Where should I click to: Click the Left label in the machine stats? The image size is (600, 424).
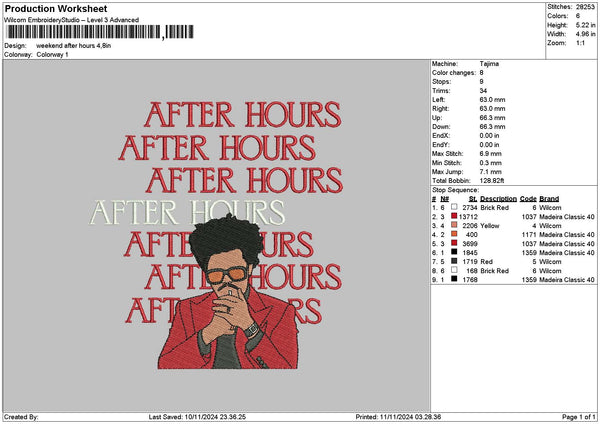point(438,100)
